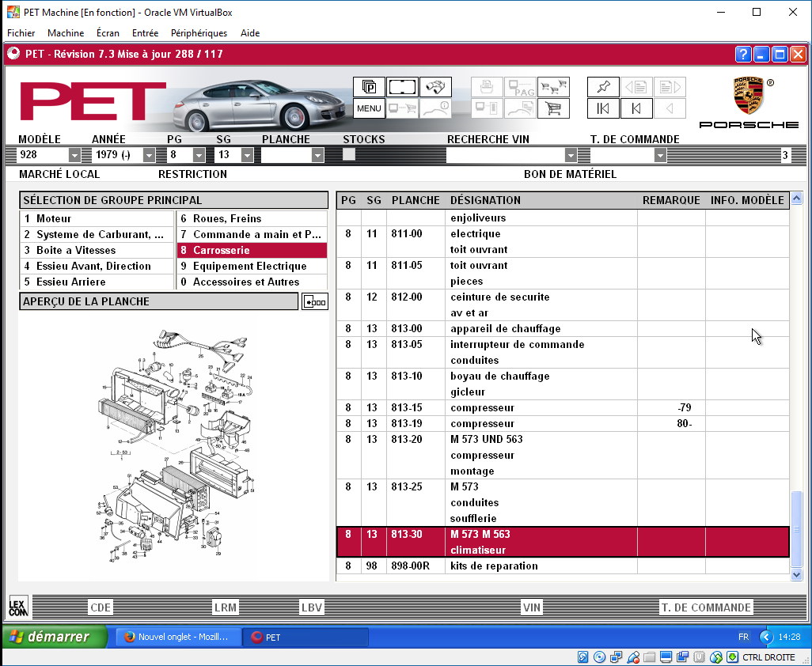Image resolution: width=812 pixels, height=666 pixels.
Task: Click the air conditioner exploded diagram preview
Action: [176, 445]
